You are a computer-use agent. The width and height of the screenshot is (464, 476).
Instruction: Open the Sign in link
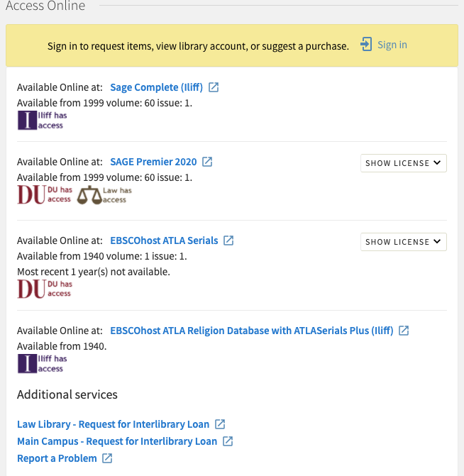392,45
